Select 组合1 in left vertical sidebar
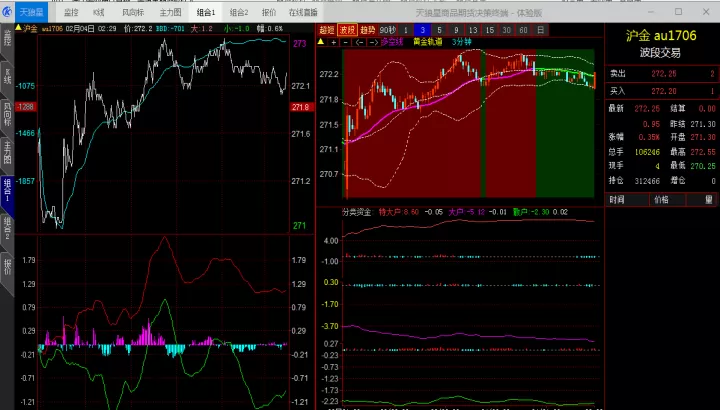The width and height of the screenshot is (720, 410). pyautogui.click(x=7, y=191)
